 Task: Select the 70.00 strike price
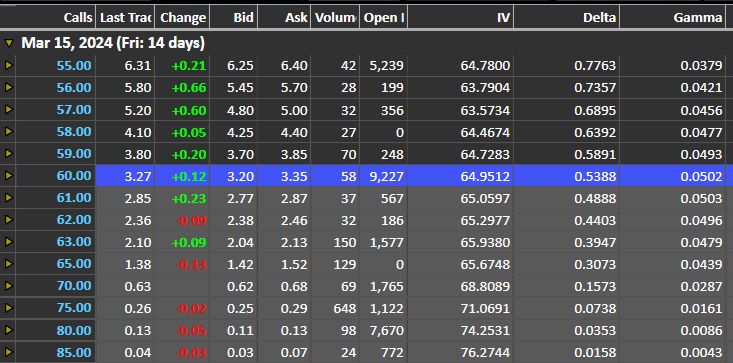(74, 285)
